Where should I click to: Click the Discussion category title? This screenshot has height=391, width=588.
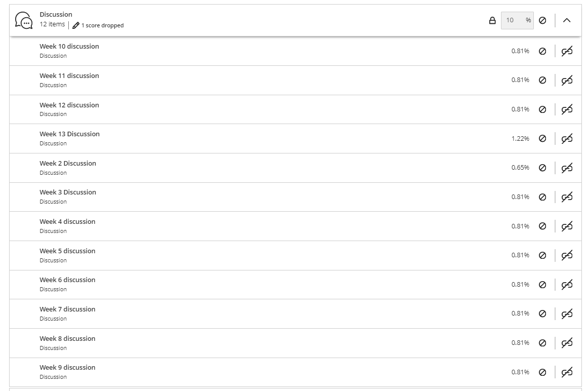(56, 15)
